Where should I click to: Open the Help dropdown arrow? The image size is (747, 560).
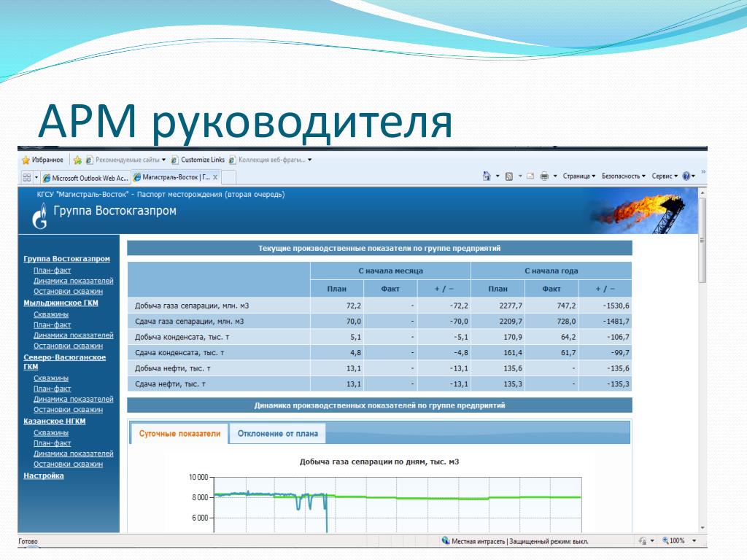694,176
